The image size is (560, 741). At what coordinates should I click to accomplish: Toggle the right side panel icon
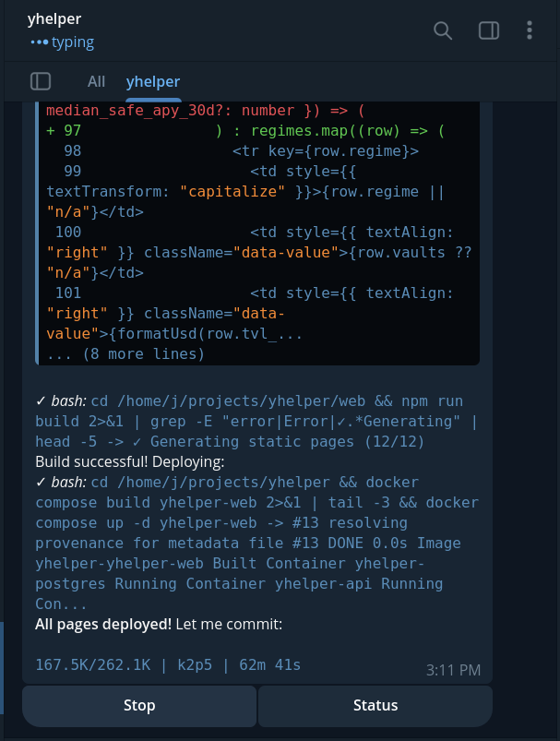(x=489, y=30)
